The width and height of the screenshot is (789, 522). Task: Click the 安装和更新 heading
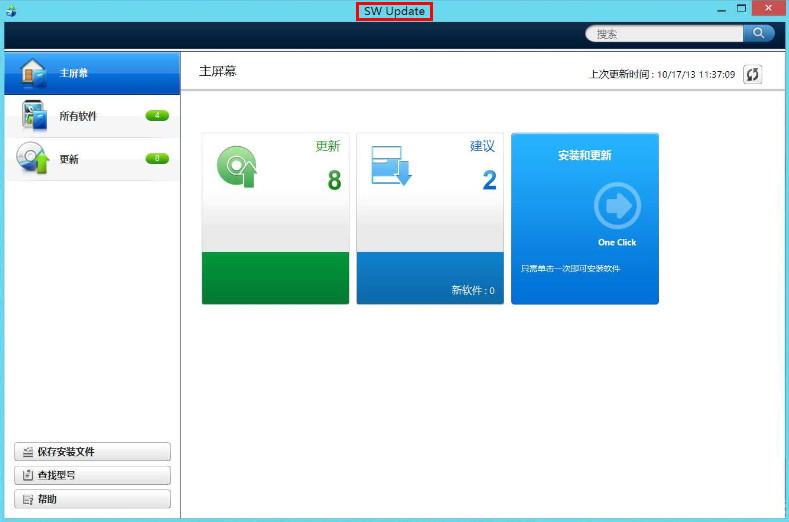tap(585, 155)
